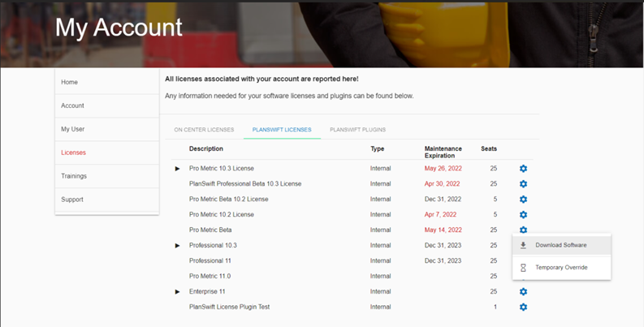The image size is (644, 327).
Task: Click the hourglass icon for Temporary Override
Action: click(523, 268)
